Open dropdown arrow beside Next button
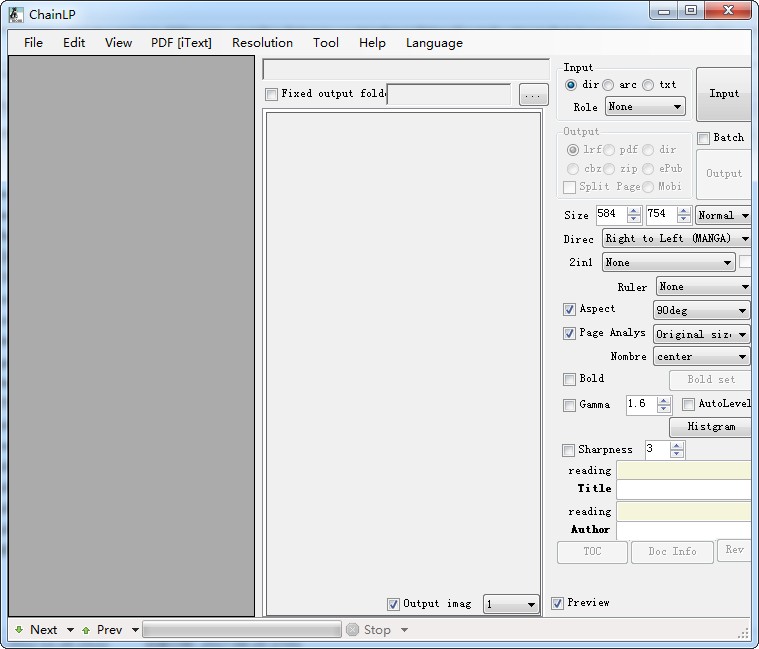Screen dimensions: 759x649 coord(70,630)
